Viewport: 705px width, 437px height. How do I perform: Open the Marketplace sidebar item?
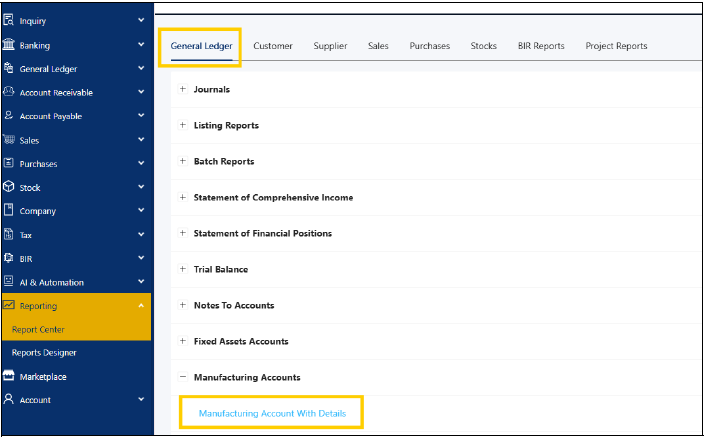pyautogui.click(x=43, y=377)
